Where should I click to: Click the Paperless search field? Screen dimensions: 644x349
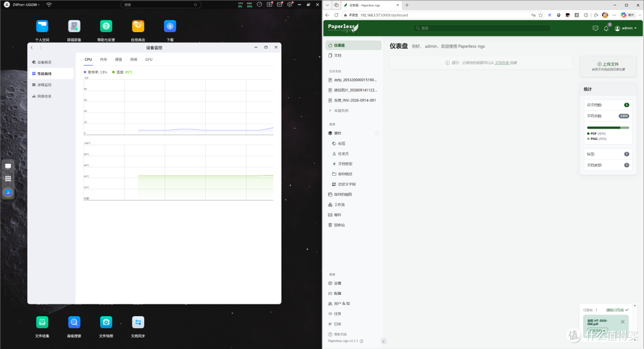click(x=482, y=29)
